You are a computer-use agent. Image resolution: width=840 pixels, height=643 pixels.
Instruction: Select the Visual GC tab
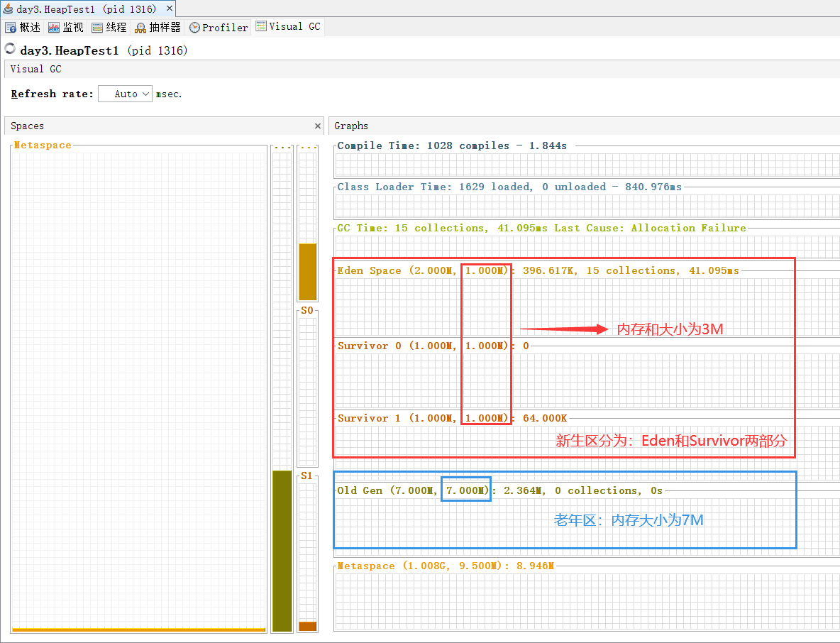pos(288,26)
